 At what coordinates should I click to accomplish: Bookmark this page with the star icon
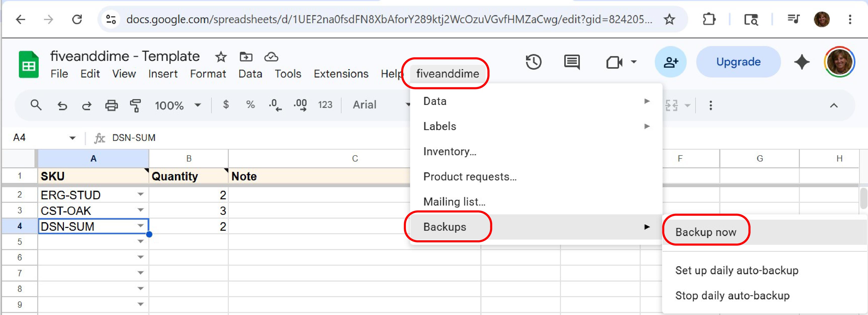[669, 19]
